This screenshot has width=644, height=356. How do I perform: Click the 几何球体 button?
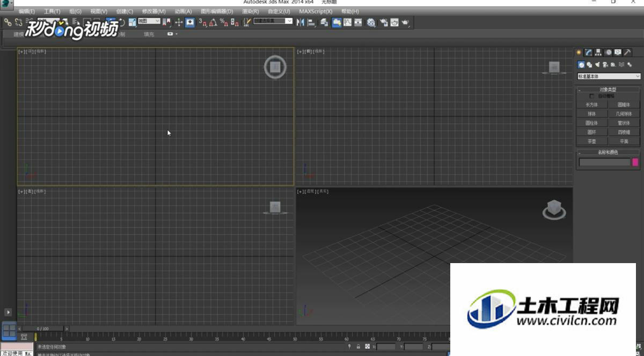pyautogui.click(x=624, y=114)
